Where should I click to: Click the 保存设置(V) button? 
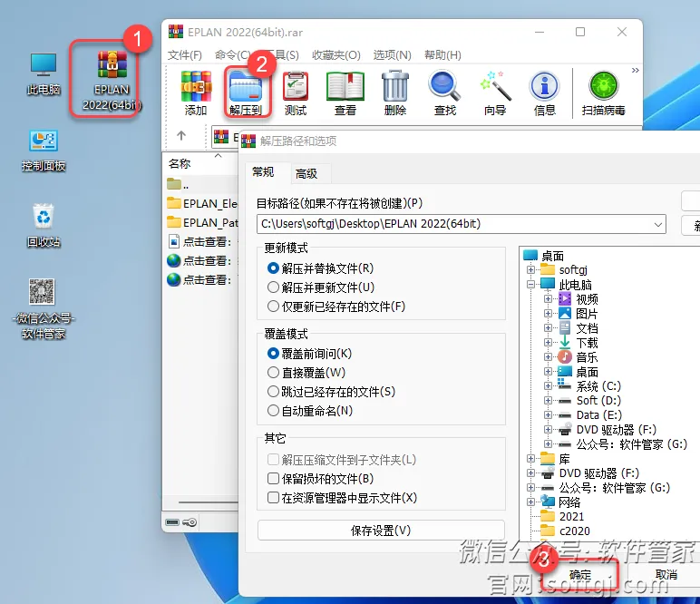(381, 531)
